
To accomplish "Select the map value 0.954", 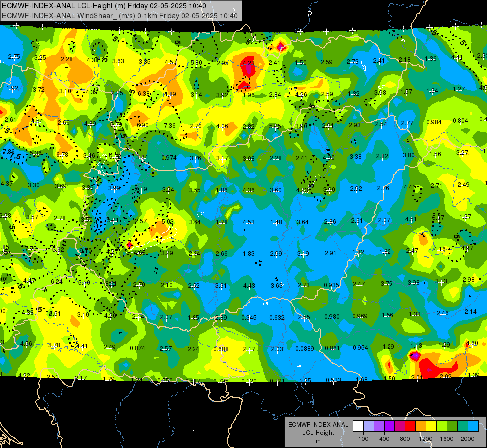I will [x=360, y=348].
